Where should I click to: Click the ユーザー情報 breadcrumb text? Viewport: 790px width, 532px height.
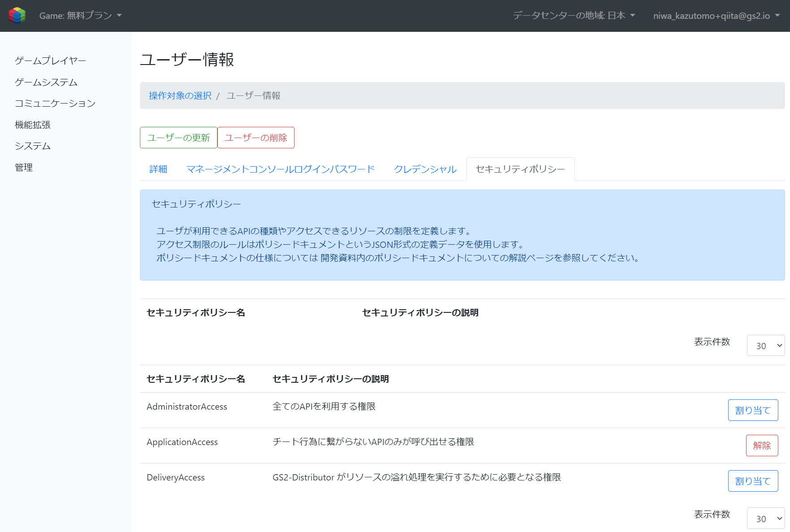tap(253, 95)
